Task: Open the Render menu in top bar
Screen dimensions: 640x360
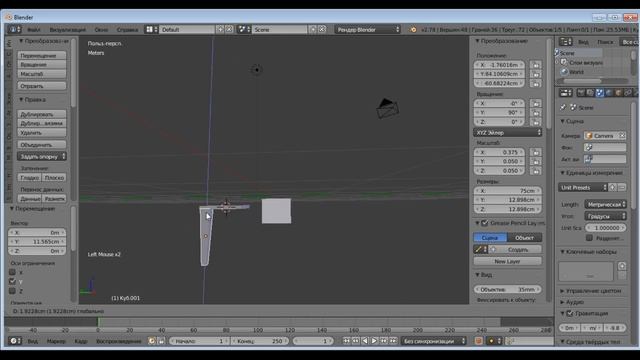Action: 68,29
